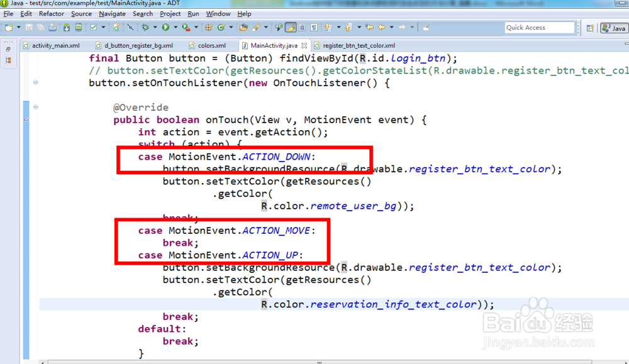Click the reservation_info_text_color identifier

tap(394, 304)
